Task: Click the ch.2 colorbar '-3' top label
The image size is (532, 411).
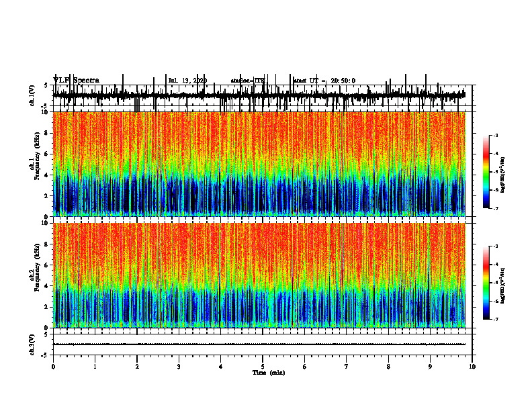Action: 496,246
